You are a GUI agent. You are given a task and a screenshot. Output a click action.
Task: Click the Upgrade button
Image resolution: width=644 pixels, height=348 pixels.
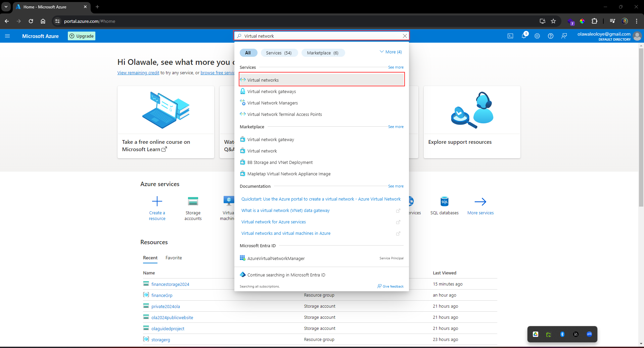click(x=81, y=36)
